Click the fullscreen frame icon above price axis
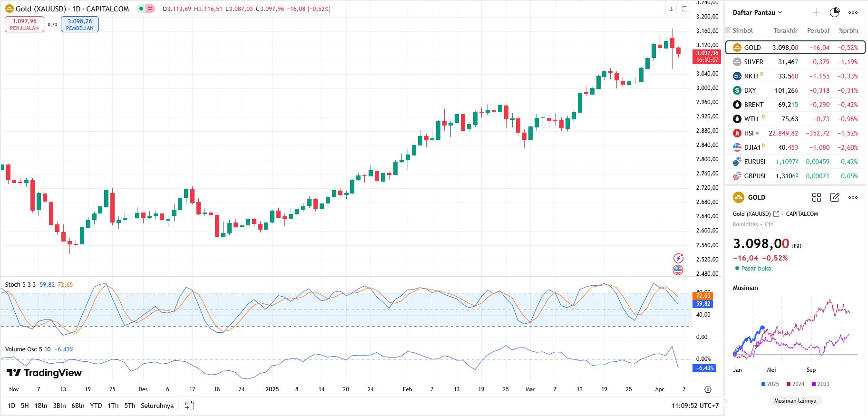868x416 pixels. coord(684,9)
